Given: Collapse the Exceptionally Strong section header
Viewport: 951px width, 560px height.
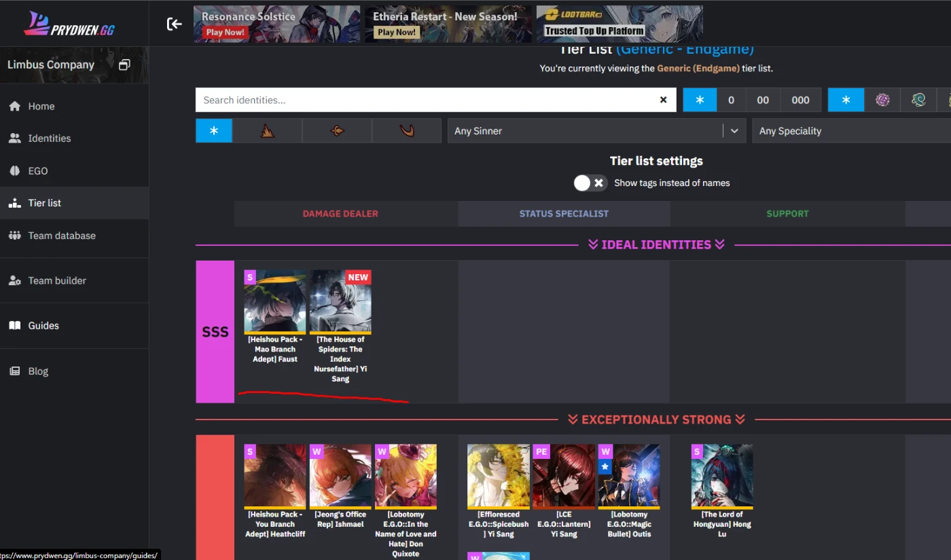Looking at the screenshot, I should click(656, 419).
